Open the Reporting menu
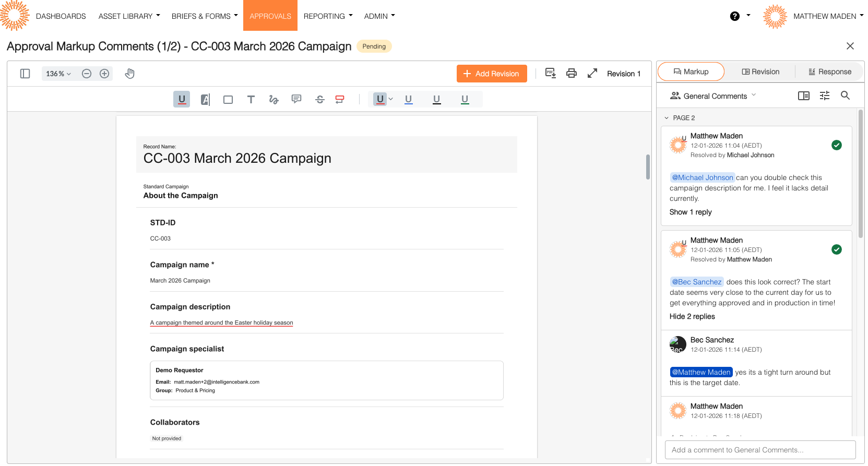 tap(328, 16)
